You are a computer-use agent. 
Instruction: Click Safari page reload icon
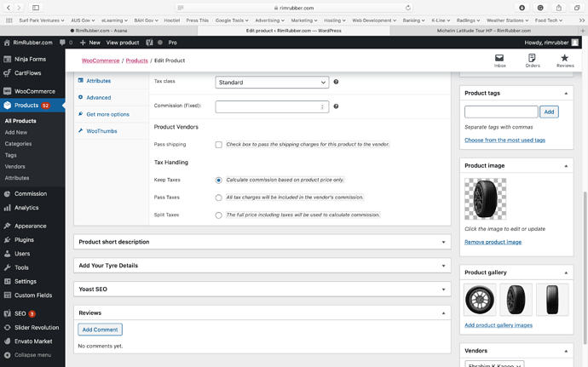tap(408, 8)
